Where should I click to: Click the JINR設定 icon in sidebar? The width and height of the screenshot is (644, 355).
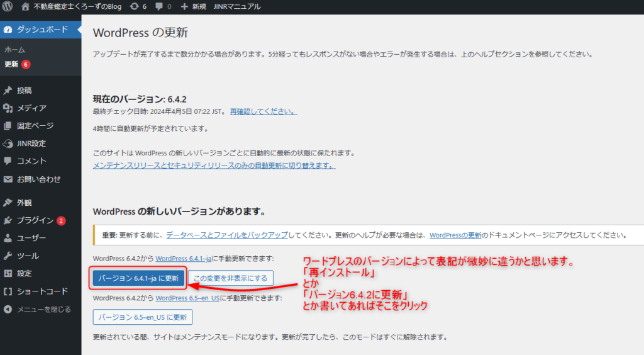pos(8,144)
